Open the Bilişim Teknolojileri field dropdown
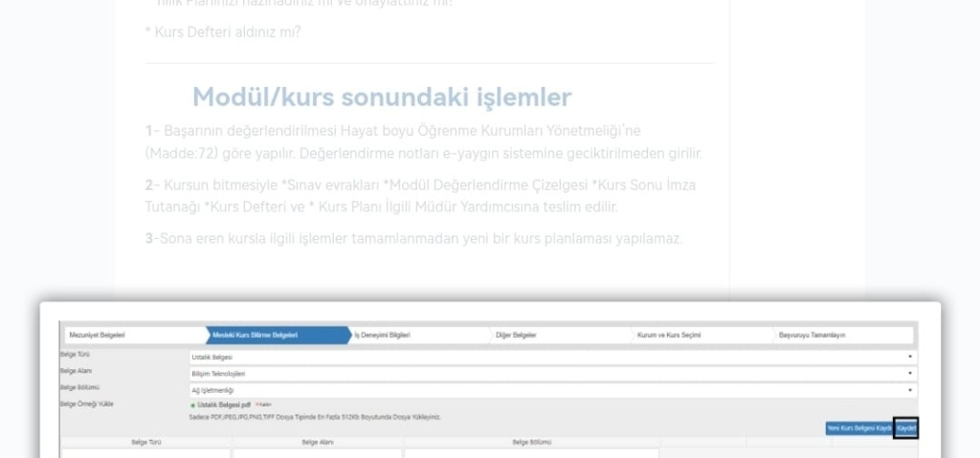980x458 pixels. tap(552, 373)
